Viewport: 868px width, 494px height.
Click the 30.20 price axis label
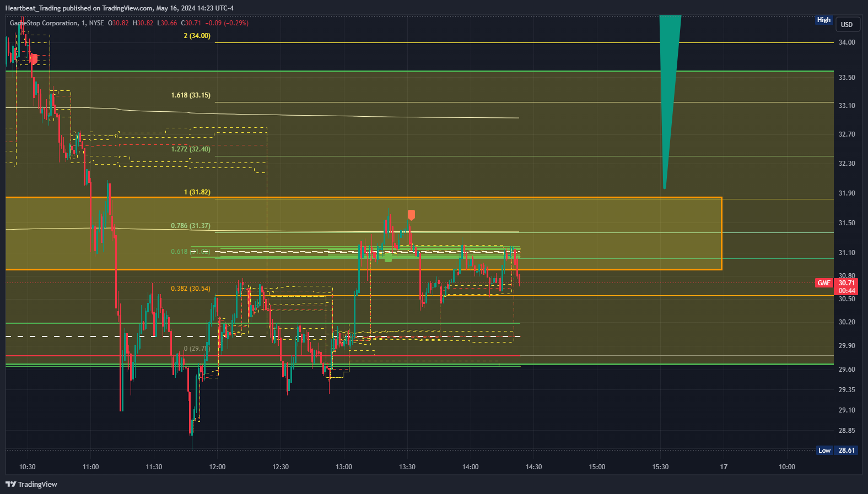pos(847,322)
